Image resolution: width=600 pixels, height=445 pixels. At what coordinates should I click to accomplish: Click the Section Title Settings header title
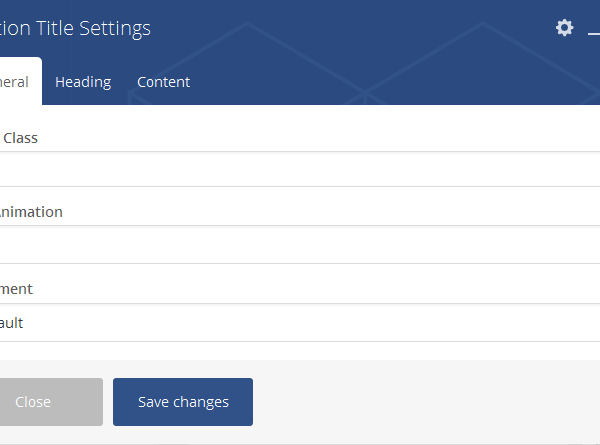75,28
